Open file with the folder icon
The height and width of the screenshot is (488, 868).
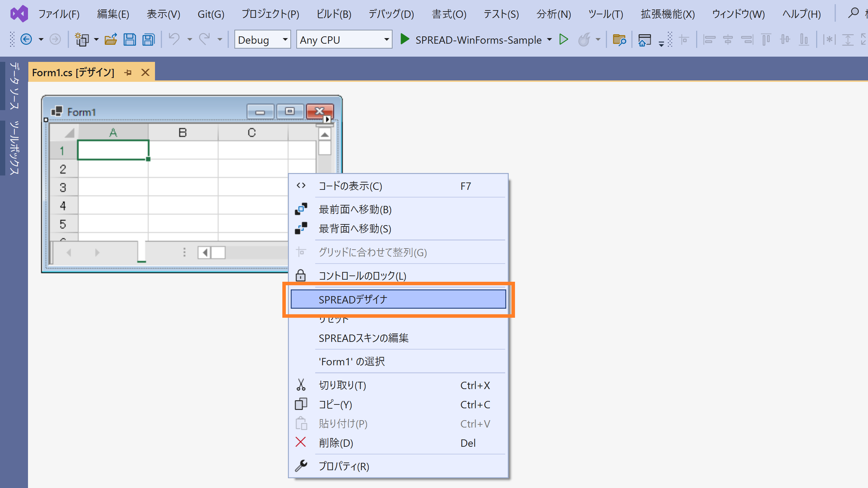pyautogui.click(x=111, y=39)
